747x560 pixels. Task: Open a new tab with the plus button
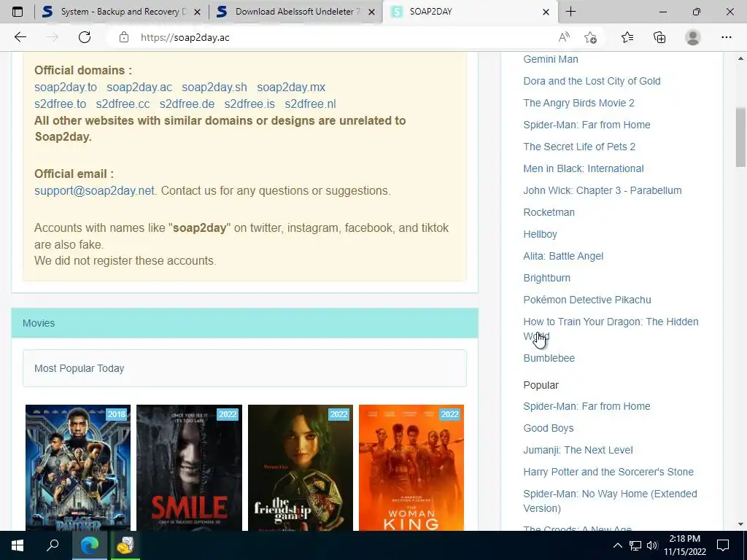pyautogui.click(x=570, y=12)
